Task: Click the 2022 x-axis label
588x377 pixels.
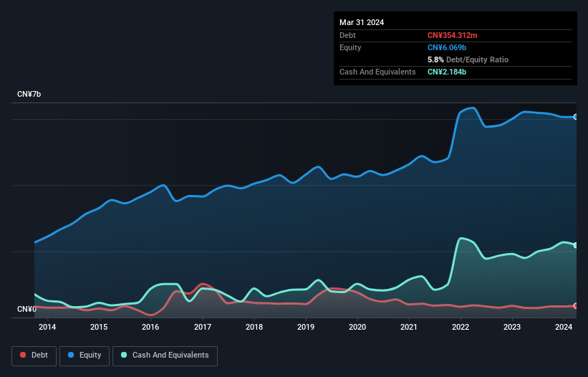Action: tap(461, 327)
